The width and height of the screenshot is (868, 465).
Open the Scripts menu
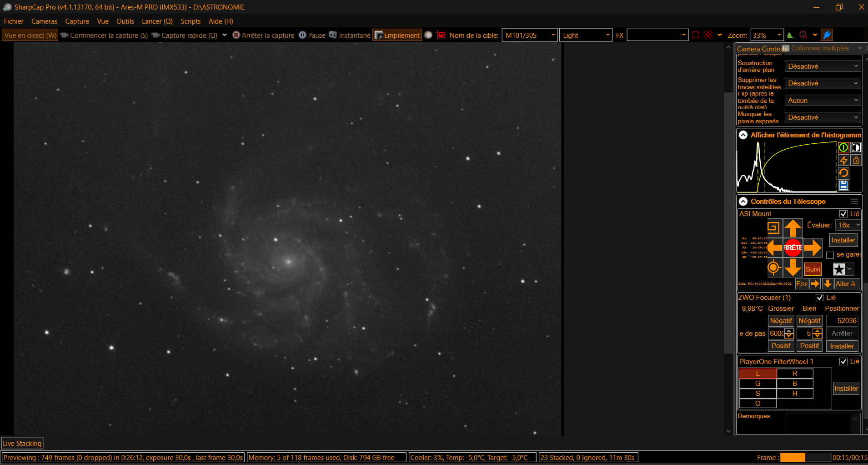191,21
